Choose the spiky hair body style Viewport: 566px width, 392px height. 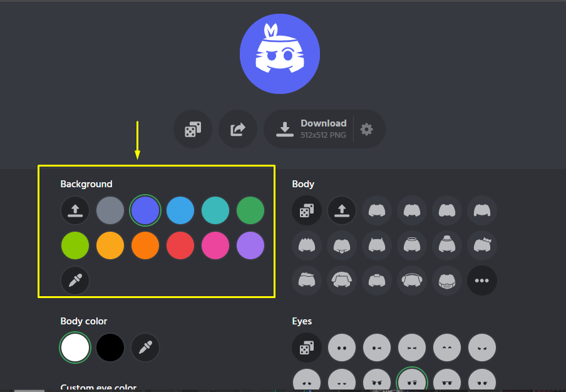tap(306, 245)
